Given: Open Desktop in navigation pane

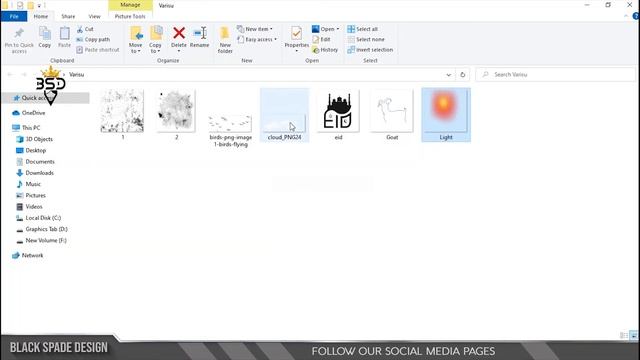Looking at the screenshot, I should [x=31, y=151].
